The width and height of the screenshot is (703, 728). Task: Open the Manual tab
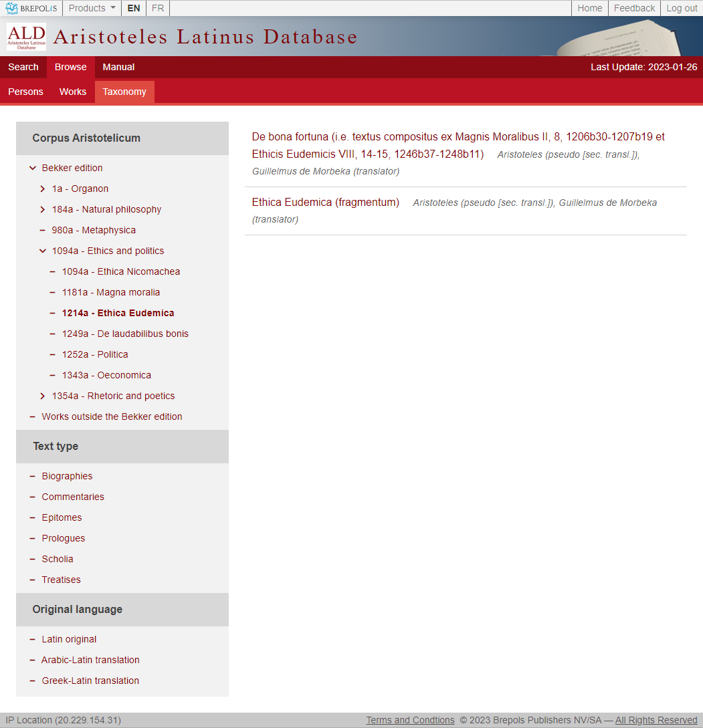118,67
